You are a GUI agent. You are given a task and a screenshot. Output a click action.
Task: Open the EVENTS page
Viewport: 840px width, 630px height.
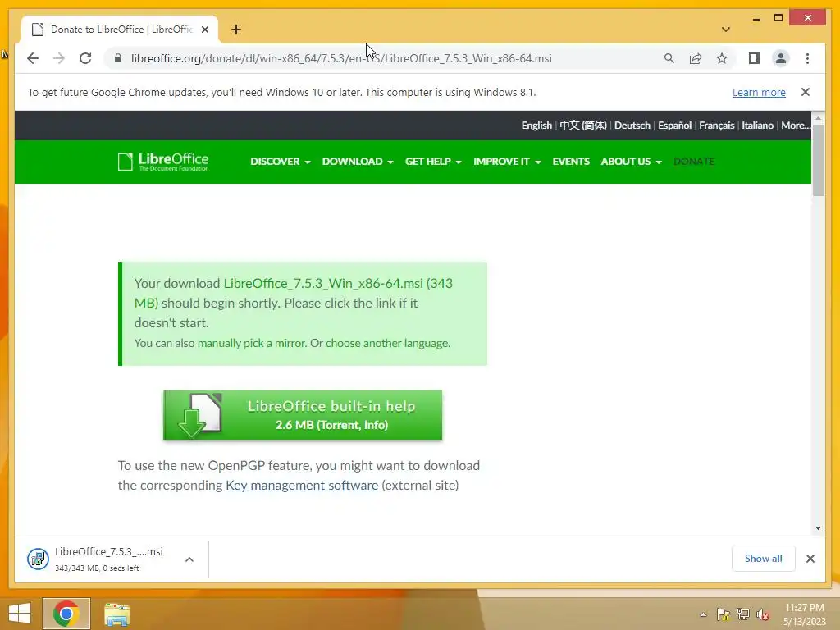pos(571,162)
